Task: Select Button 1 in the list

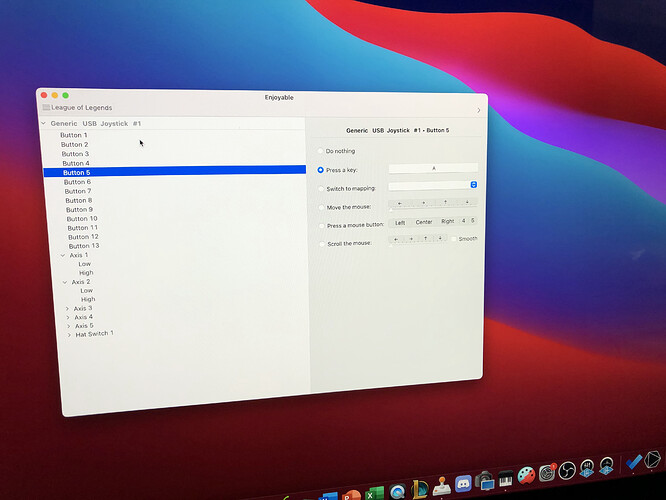Action: click(x=73, y=135)
